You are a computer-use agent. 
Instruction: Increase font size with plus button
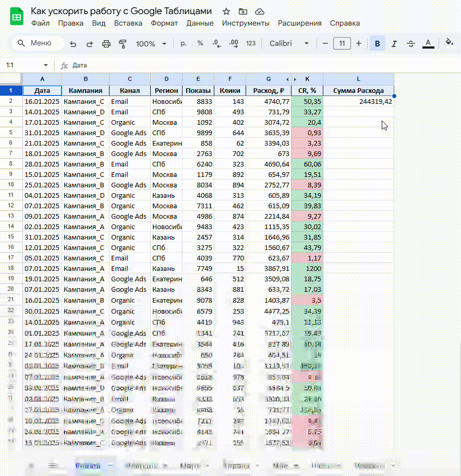359,43
